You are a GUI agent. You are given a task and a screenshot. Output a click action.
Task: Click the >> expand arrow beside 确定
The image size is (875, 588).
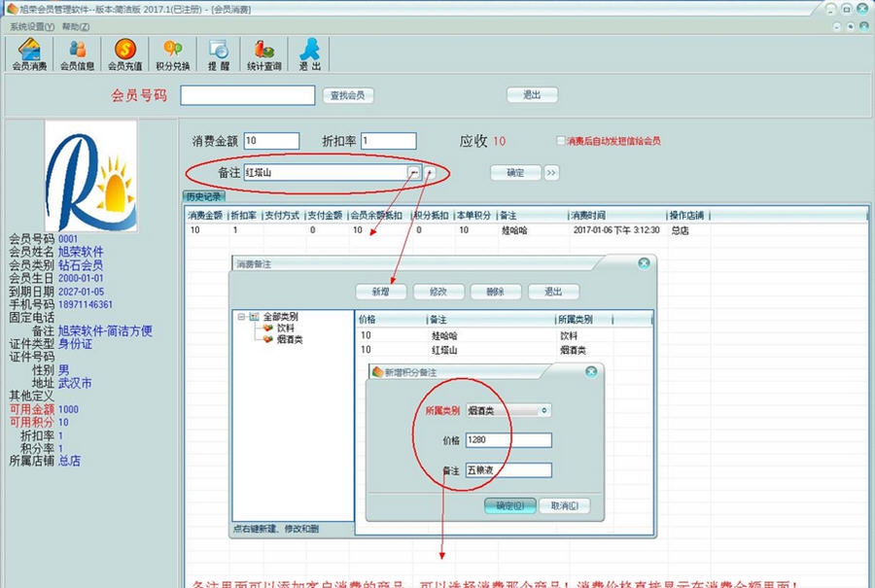(549, 173)
